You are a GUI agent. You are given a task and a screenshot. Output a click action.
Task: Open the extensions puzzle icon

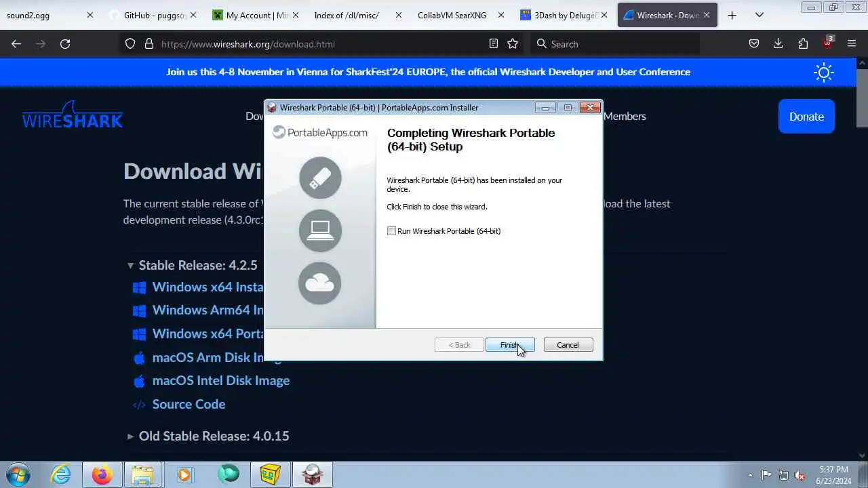[803, 44]
